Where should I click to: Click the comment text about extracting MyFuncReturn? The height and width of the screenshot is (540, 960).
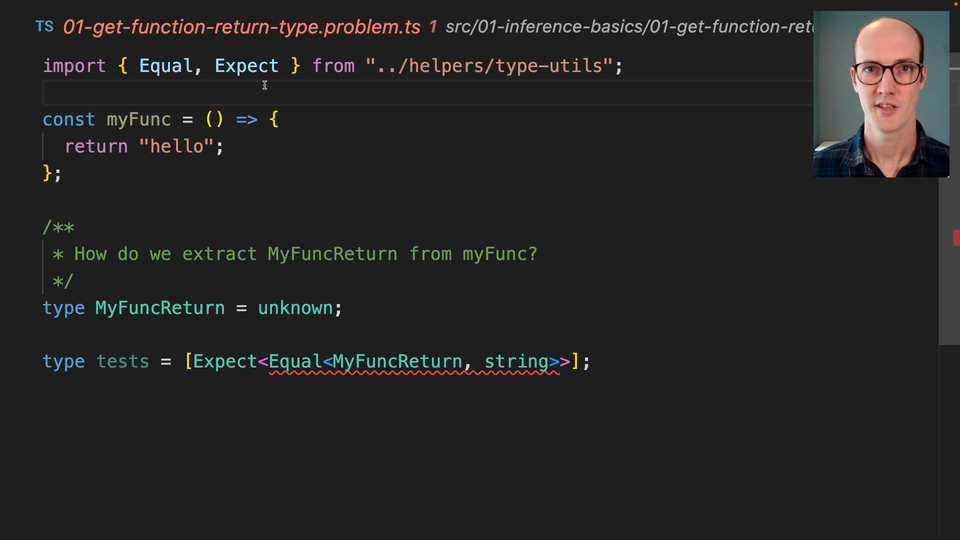coord(305,254)
